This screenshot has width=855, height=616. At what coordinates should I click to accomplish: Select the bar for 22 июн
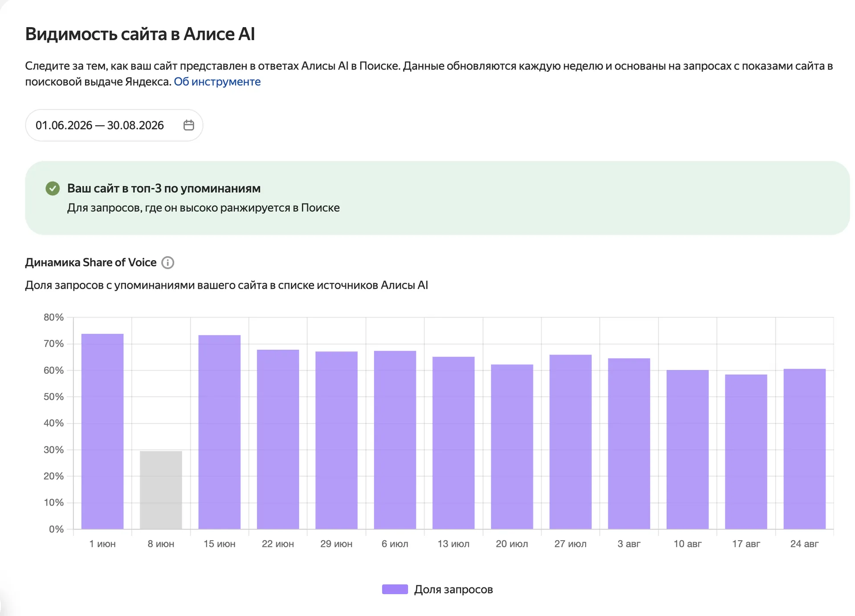click(x=278, y=439)
